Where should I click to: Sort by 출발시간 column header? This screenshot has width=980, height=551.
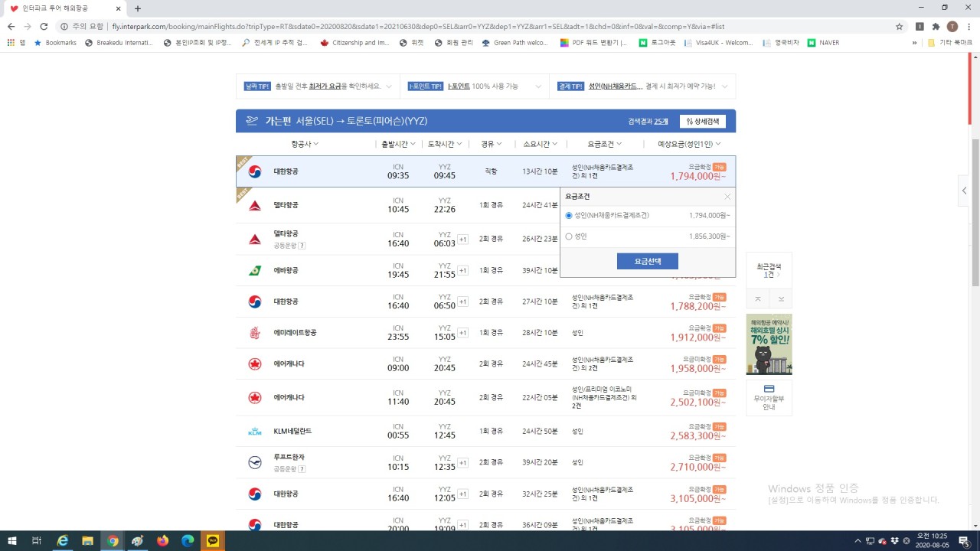(398, 144)
